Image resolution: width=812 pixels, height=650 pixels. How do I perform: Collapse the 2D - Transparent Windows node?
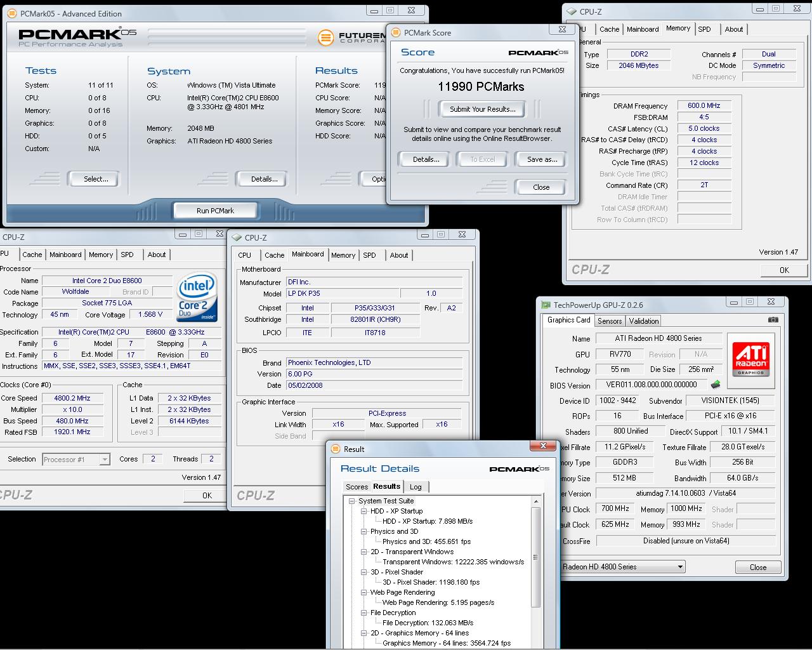364,552
